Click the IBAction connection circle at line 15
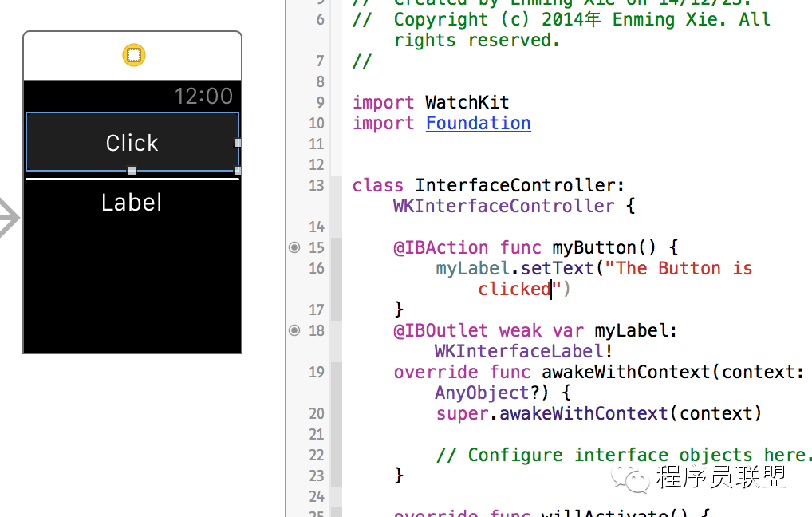 294,247
